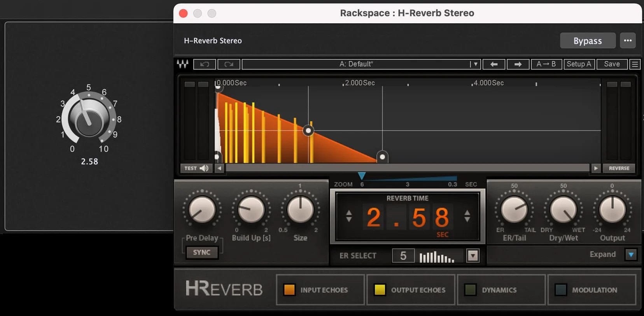
Task: Toggle the INPUT ECHOES orange indicator
Action: [289, 290]
